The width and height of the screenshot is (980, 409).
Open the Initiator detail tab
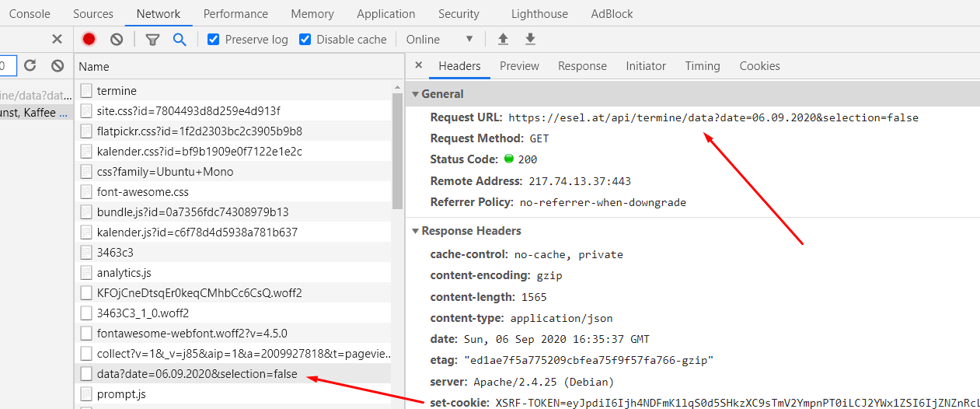(x=646, y=66)
